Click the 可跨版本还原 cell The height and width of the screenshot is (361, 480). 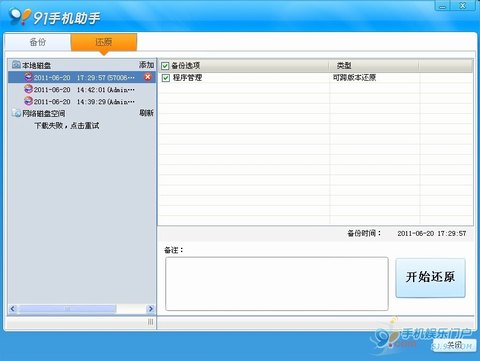pyautogui.click(x=354, y=78)
